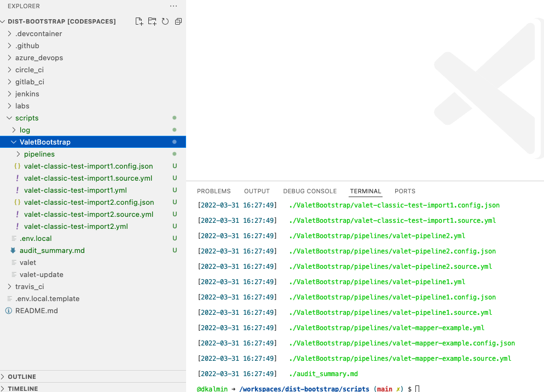Screen dimensions: 544x392
Task: Click file icon beside valet-update
Action: pyautogui.click(x=14, y=275)
